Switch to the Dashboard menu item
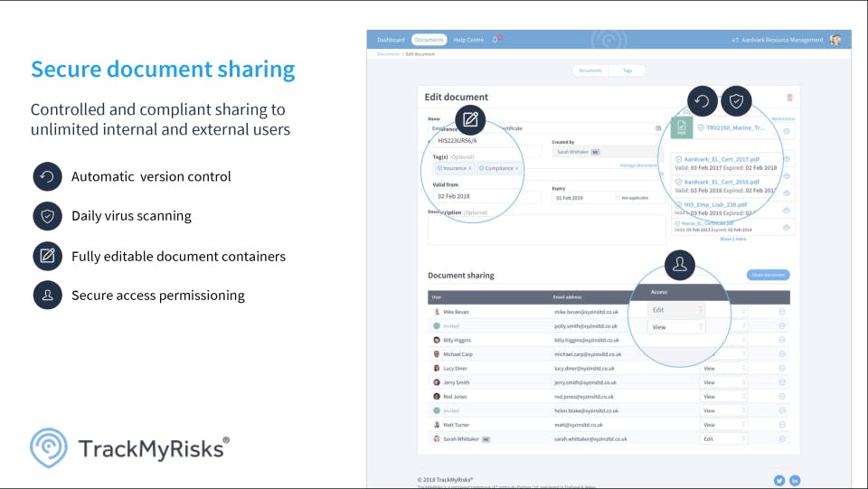This screenshot has width=868, height=489. coord(391,40)
